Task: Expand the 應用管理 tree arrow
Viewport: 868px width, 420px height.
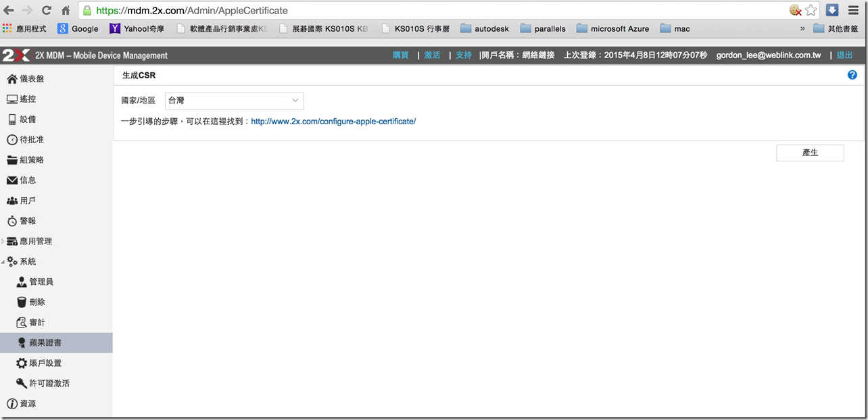Action: (x=3, y=241)
